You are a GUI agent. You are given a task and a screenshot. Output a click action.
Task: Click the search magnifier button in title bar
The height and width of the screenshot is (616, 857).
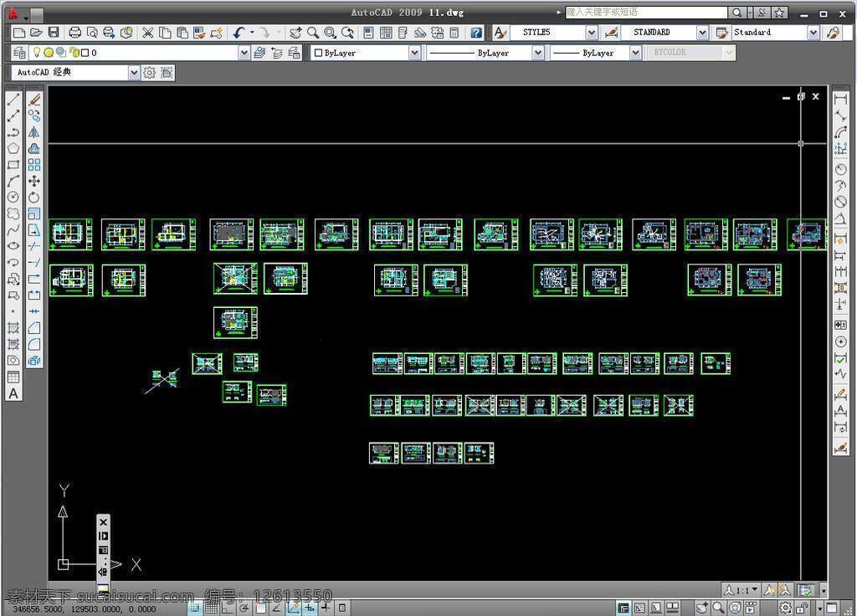pos(736,12)
